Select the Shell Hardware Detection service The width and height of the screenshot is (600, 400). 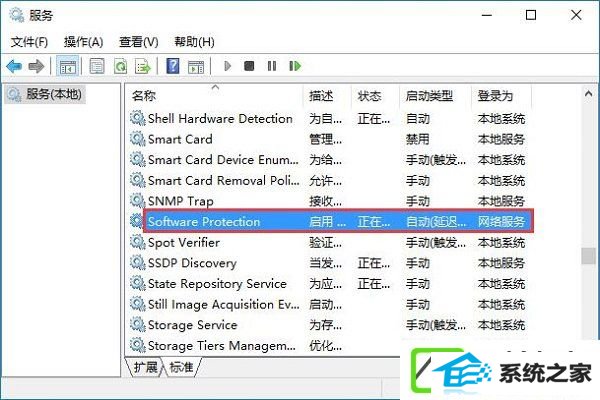[x=330, y=119]
